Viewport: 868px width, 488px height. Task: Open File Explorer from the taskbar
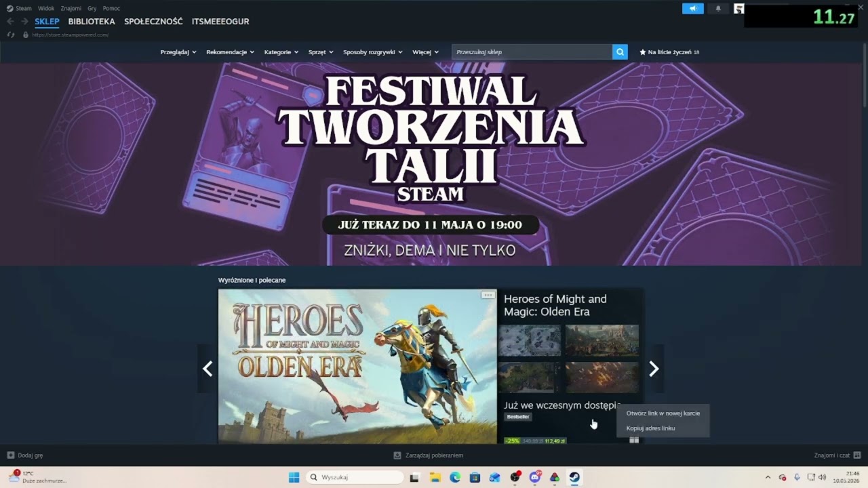point(435,477)
